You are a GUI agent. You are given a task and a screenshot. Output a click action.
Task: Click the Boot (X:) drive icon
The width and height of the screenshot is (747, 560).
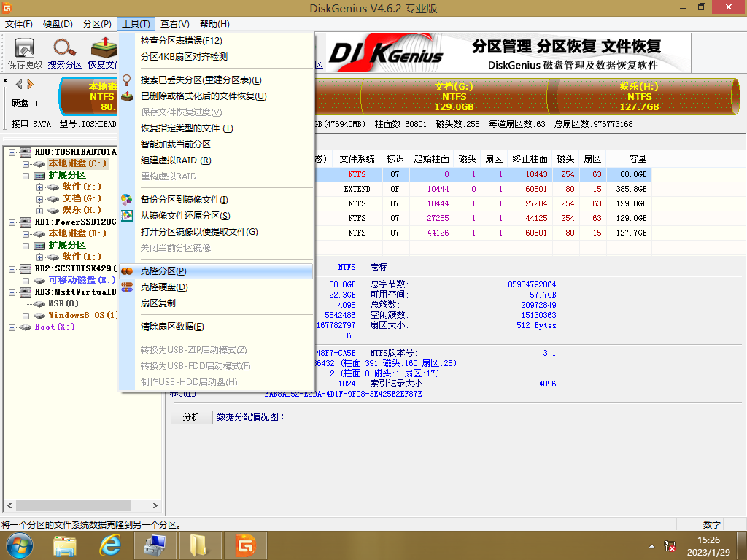[26, 327]
